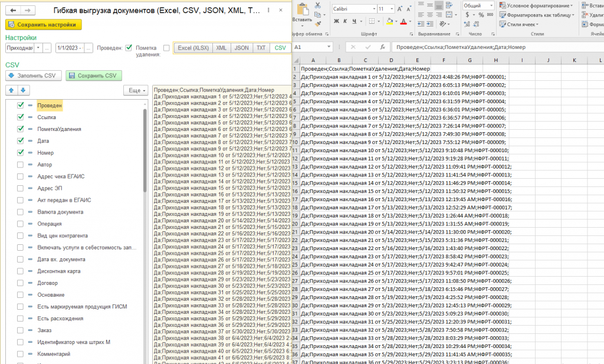The height and width of the screenshot is (364, 604).
Task: Apply the red font color A
Action: tap(403, 21)
